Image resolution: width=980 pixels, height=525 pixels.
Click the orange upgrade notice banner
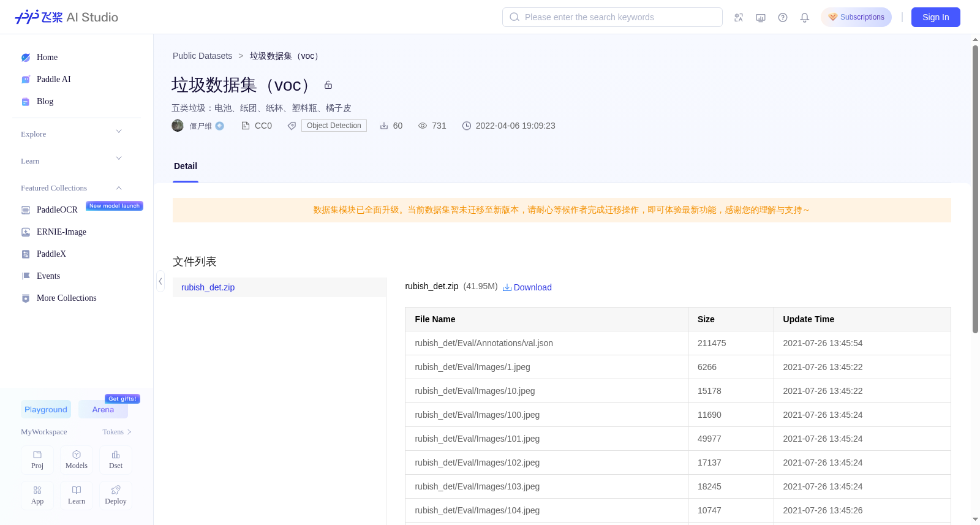(562, 210)
